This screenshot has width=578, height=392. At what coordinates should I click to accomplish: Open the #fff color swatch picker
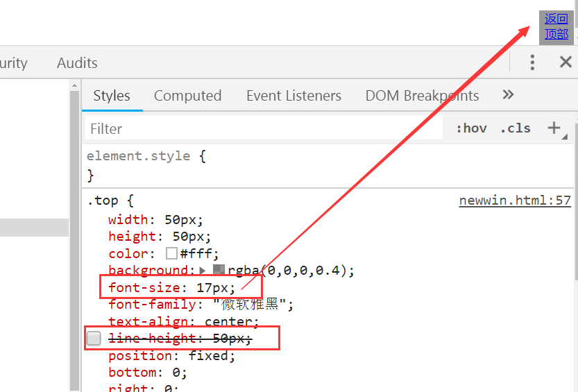tap(171, 253)
